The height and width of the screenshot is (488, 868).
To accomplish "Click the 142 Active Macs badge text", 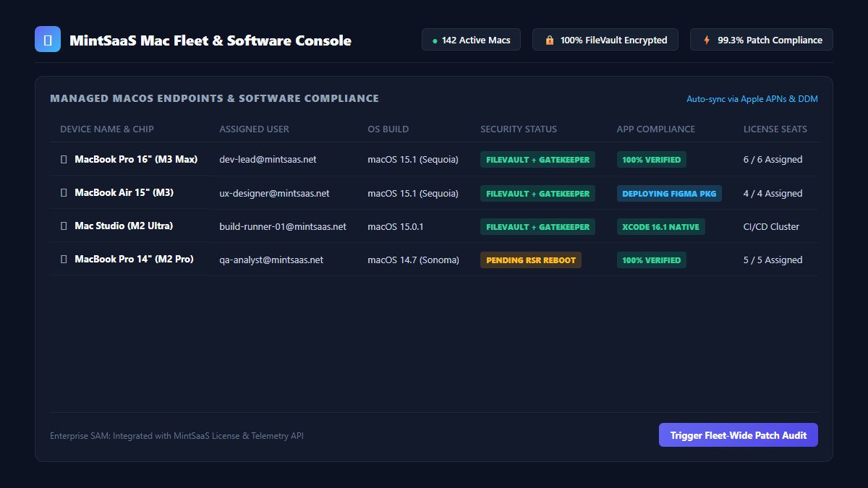I will pyautogui.click(x=476, y=40).
